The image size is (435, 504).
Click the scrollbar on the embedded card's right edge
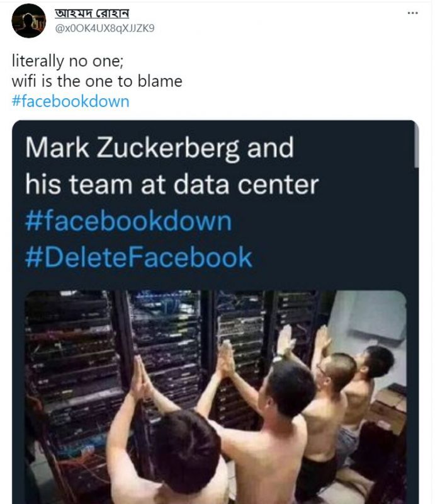click(415, 145)
